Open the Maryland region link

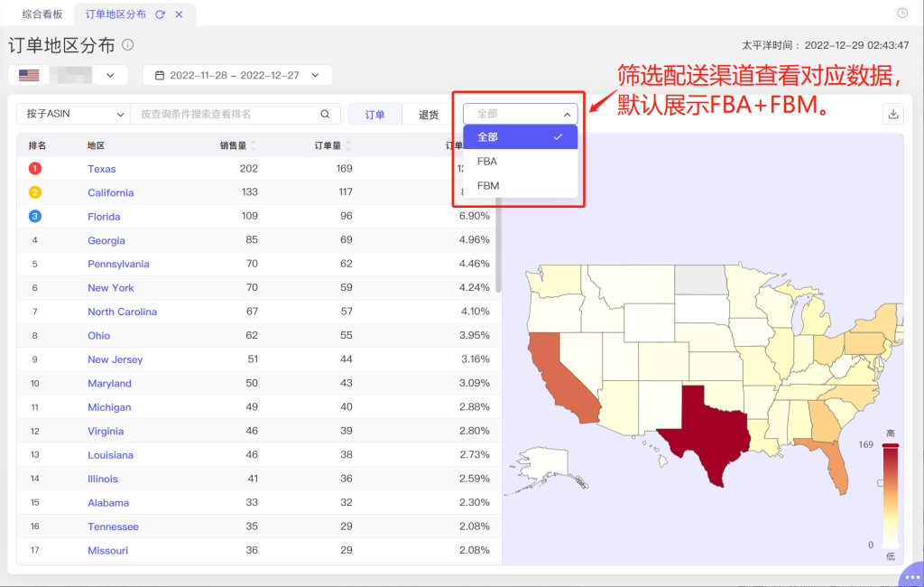coord(109,384)
